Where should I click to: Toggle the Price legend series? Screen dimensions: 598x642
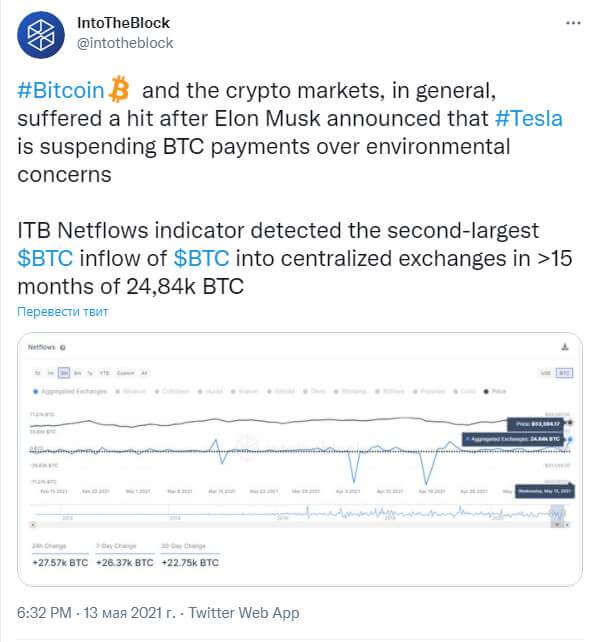click(x=495, y=391)
